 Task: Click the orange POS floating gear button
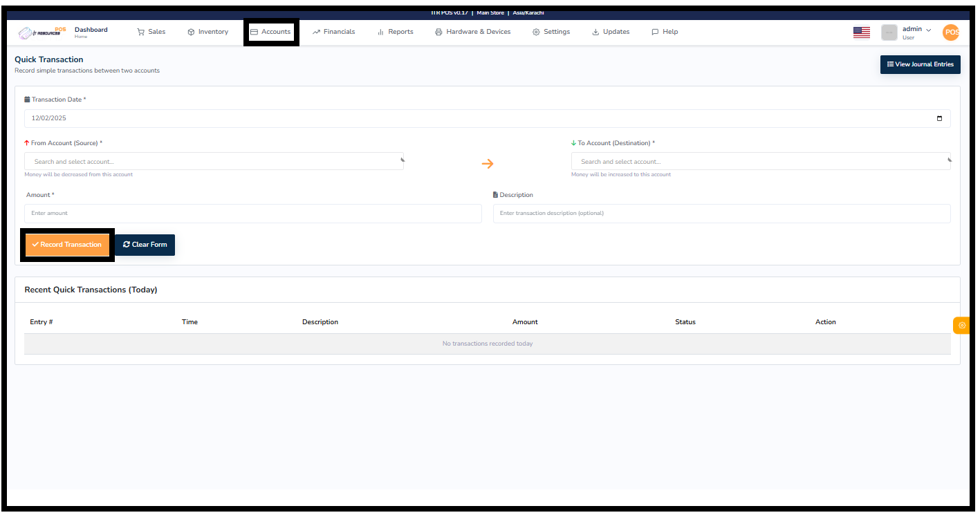pos(961,325)
